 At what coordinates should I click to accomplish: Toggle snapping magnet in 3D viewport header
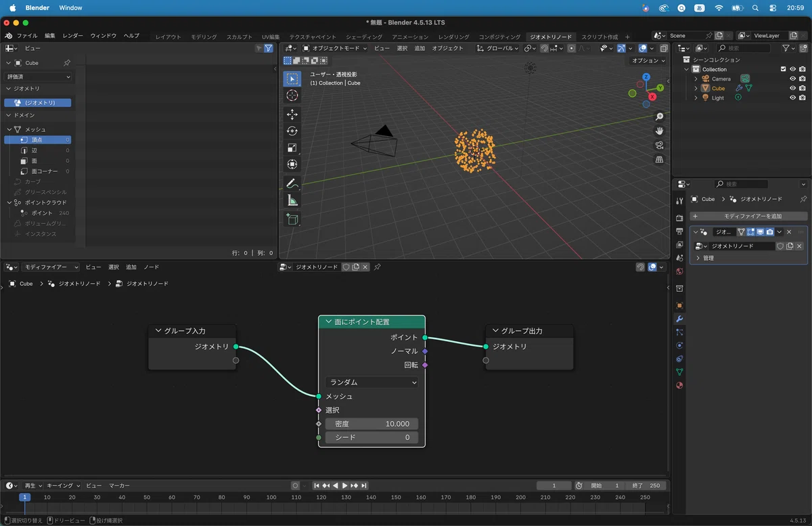[545, 48]
